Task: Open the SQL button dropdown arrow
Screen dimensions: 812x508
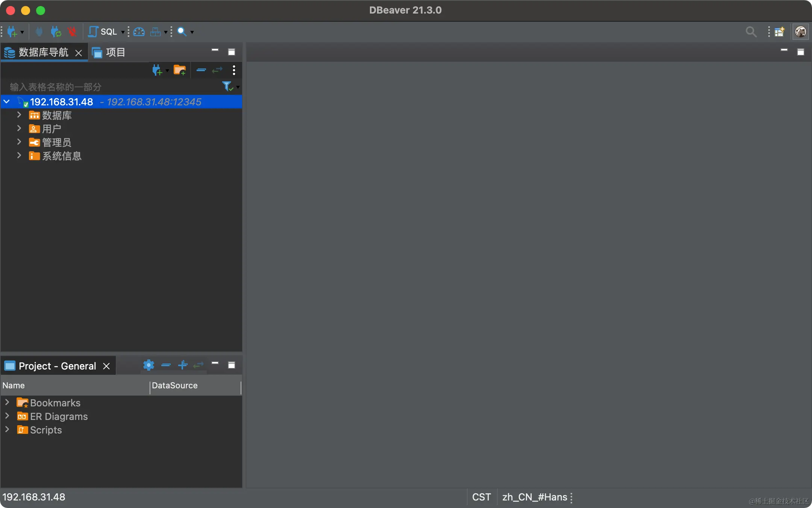Action: coord(123,32)
